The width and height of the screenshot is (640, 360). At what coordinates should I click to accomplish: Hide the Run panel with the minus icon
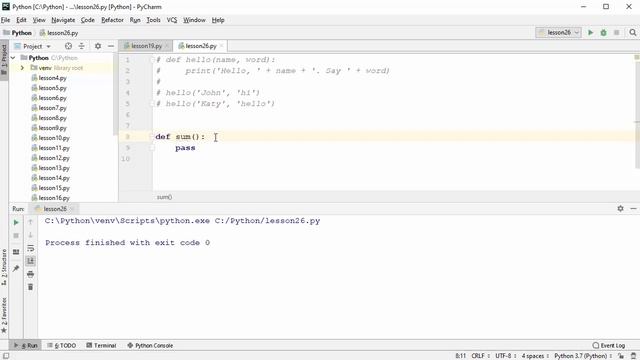pos(633,209)
